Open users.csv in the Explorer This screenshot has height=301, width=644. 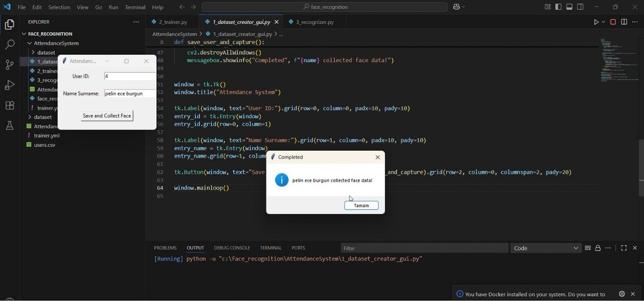(x=44, y=145)
